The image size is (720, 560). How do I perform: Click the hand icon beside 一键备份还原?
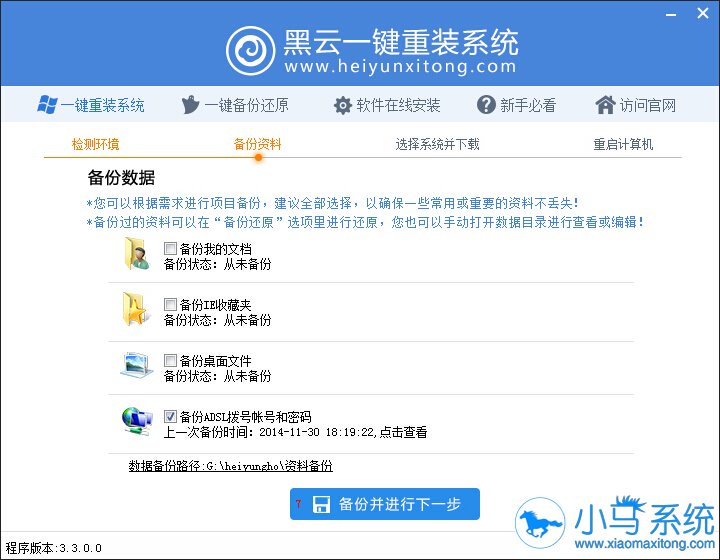tap(190, 105)
